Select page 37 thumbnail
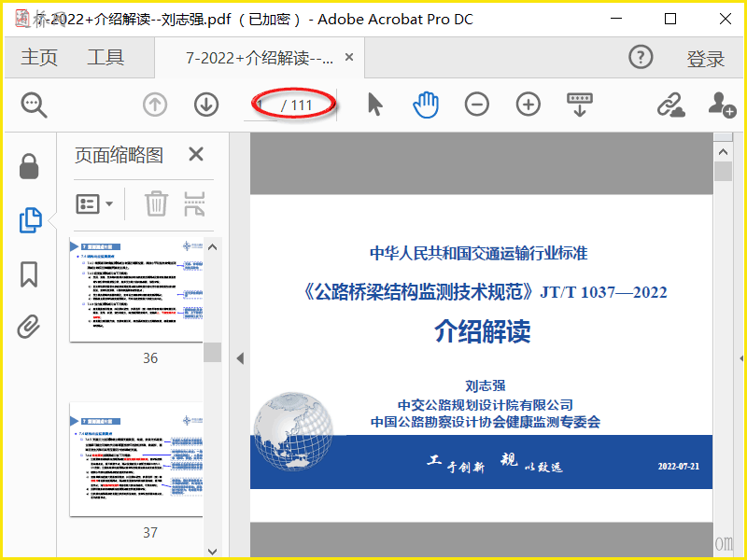747x560 pixels. click(136, 459)
